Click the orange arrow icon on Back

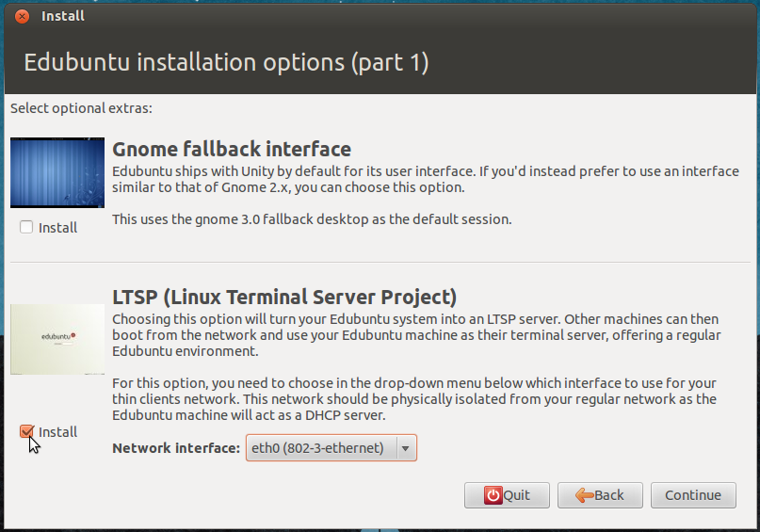(584, 495)
